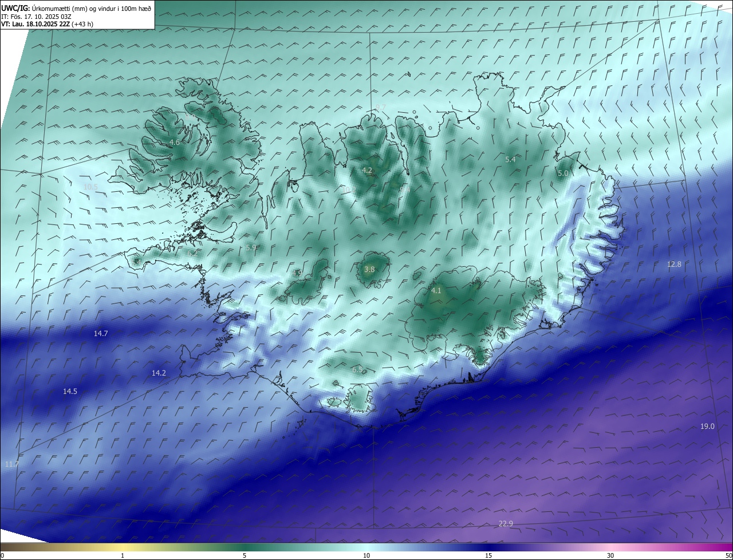This screenshot has height=560, width=733.
Task: Click the colorbar tick label 1
Action: click(x=123, y=555)
